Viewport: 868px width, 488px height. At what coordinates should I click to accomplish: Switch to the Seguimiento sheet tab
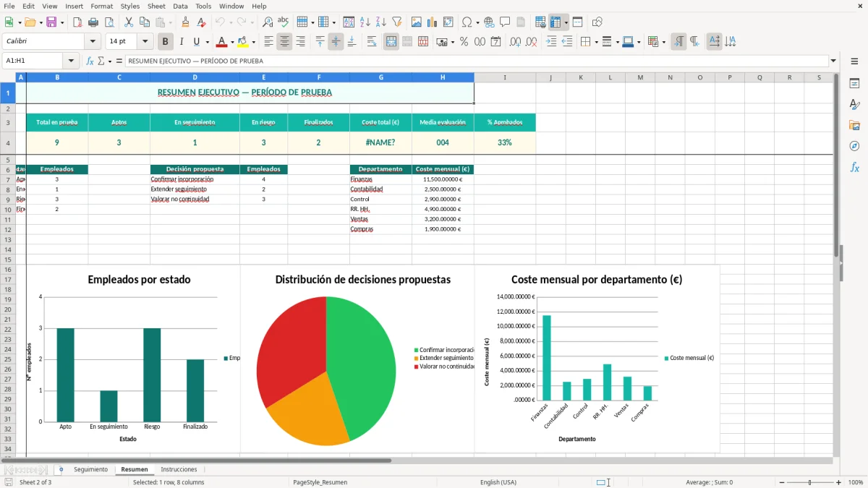point(90,470)
